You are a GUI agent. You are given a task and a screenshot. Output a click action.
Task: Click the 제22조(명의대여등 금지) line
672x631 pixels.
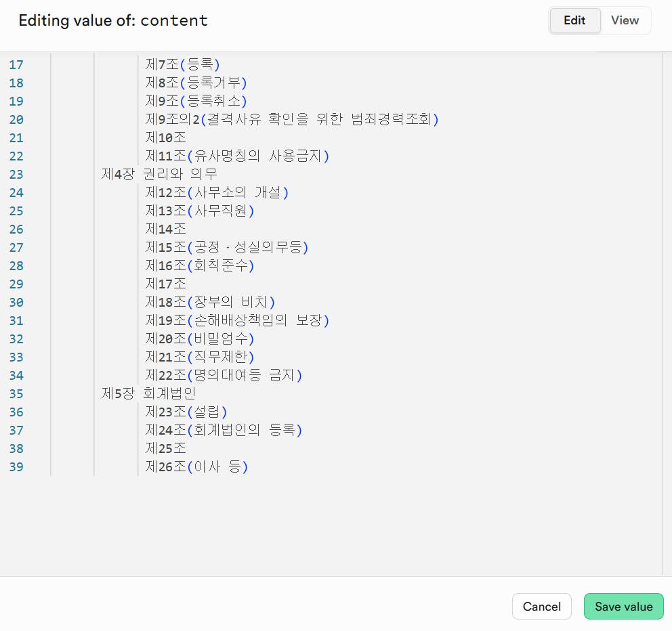coord(224,376)
